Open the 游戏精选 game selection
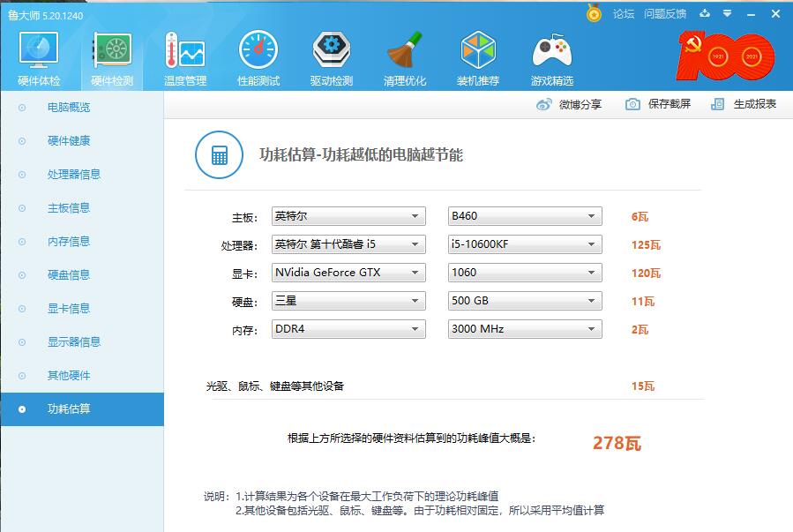This screenshot has height=532, width=793. pos(550,57)
